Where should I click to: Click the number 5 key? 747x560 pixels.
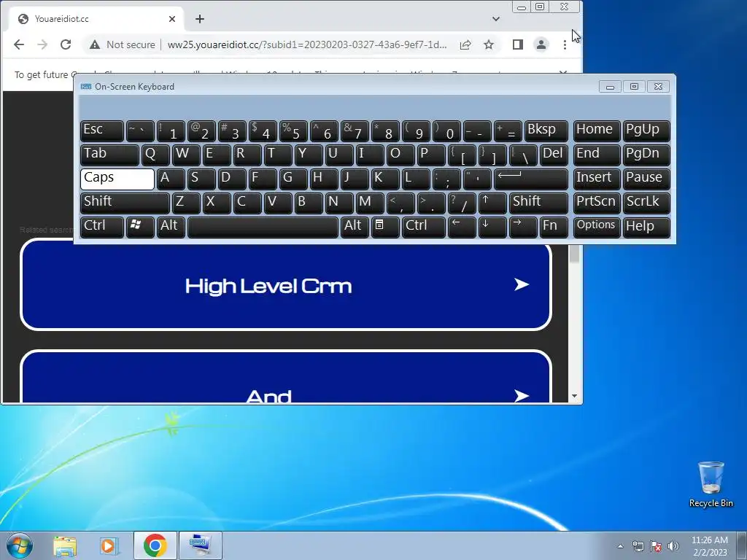293,131
